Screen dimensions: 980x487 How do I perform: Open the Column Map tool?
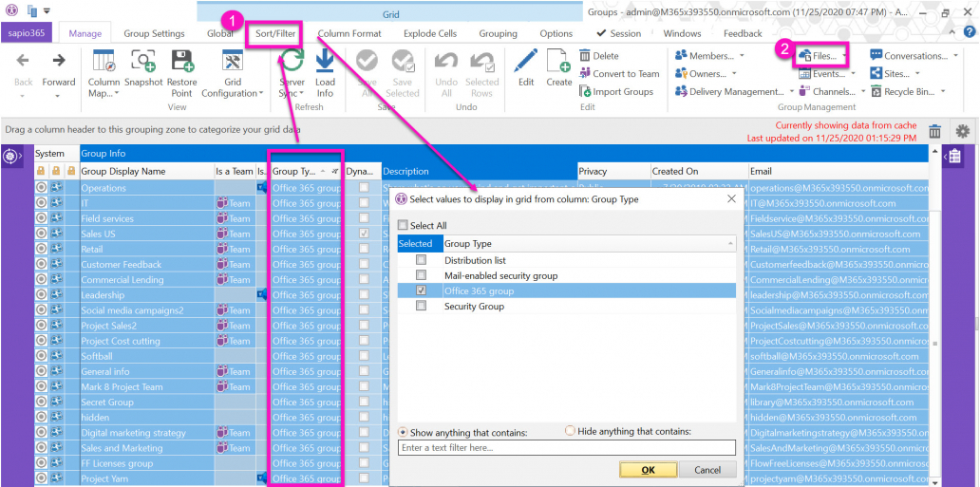tap(104, 73)
